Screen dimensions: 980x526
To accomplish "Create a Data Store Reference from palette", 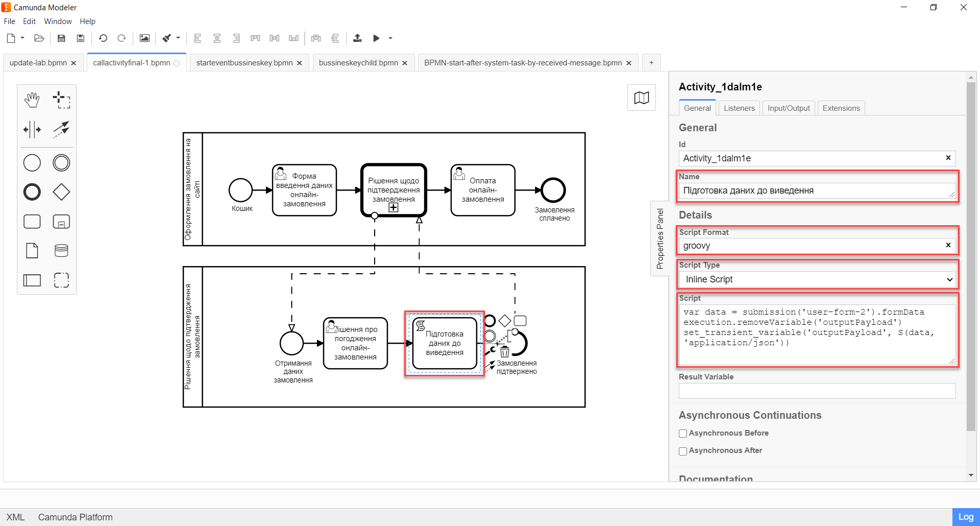I will point(61,251).
